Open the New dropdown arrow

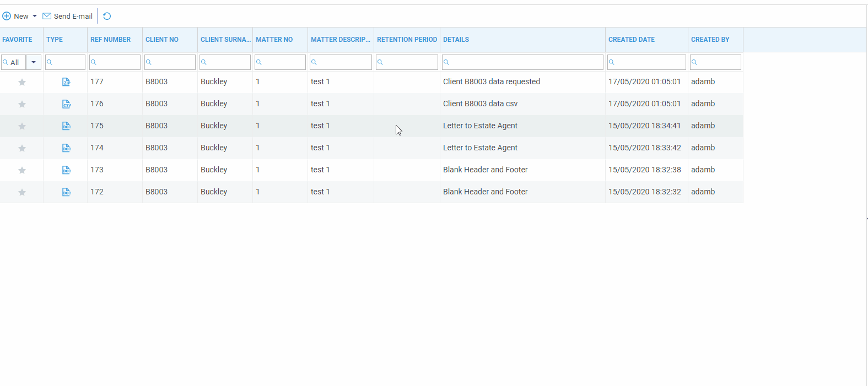pyautogui.click(x=35, y=16)
